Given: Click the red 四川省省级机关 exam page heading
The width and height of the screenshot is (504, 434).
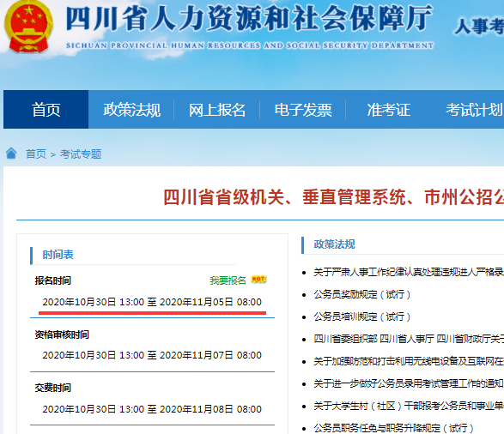Looking at the screenshot, I should point(334,196).
